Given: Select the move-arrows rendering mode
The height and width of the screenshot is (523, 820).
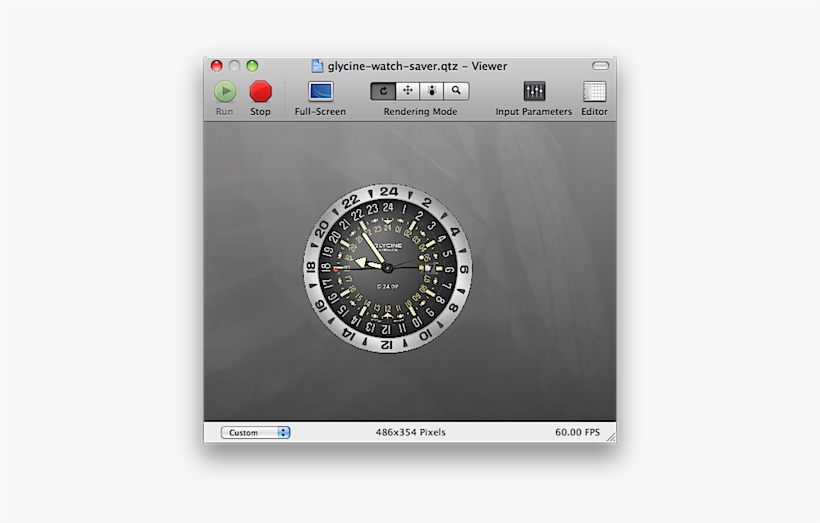Looking at the screenshot, I should pos(408,91).
